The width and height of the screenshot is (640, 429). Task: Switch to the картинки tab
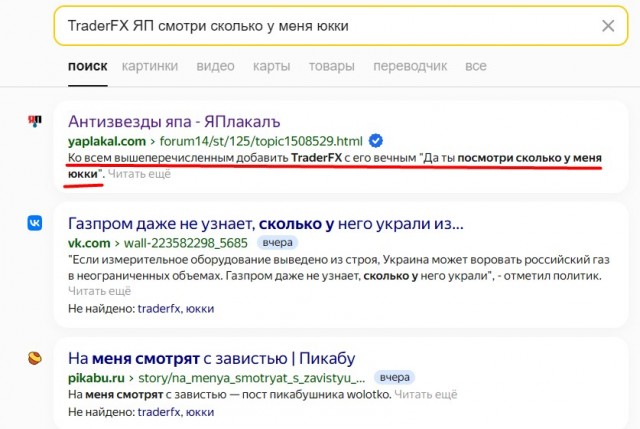point(150,66)
